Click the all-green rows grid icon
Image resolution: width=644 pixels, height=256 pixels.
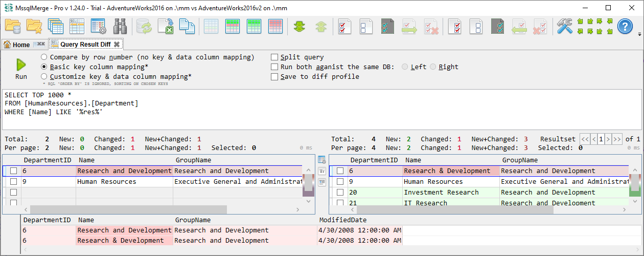[x=254, y=26]
